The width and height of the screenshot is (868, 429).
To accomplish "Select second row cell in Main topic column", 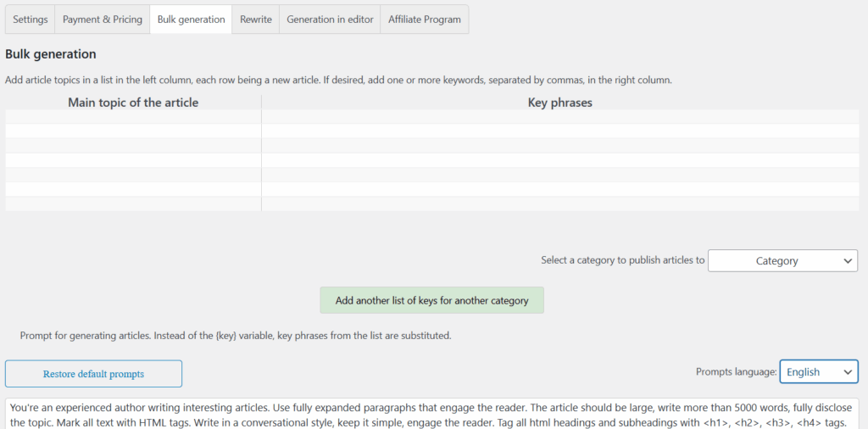I will [133, 131].
